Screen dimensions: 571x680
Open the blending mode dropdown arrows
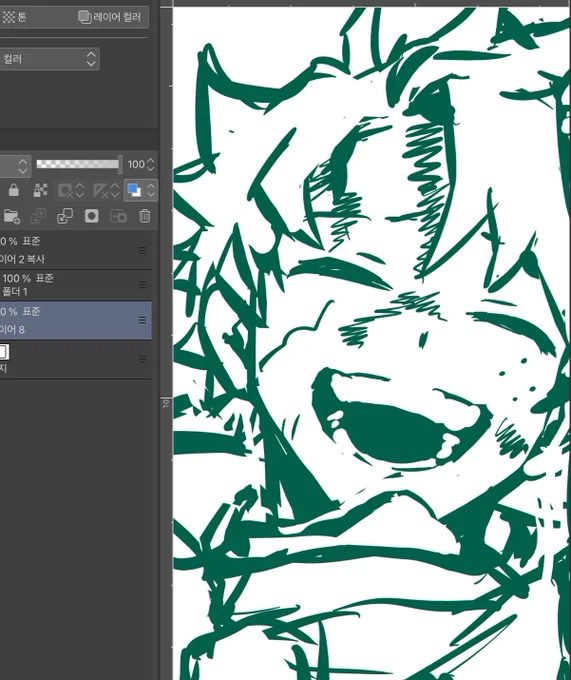23,166
